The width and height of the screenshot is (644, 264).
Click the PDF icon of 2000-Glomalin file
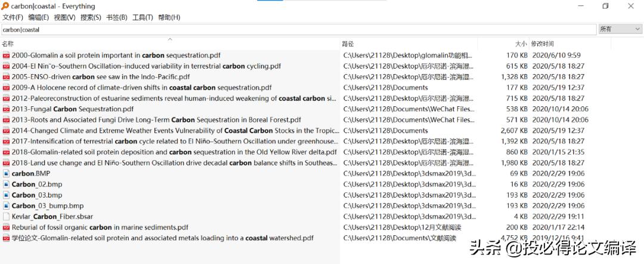(6, 56)
